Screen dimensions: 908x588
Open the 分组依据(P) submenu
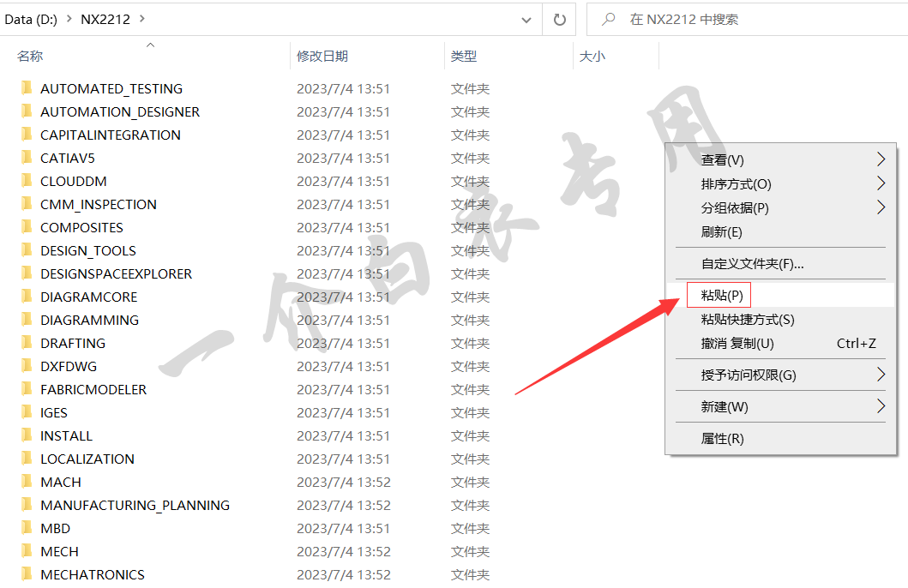(780, 207)
